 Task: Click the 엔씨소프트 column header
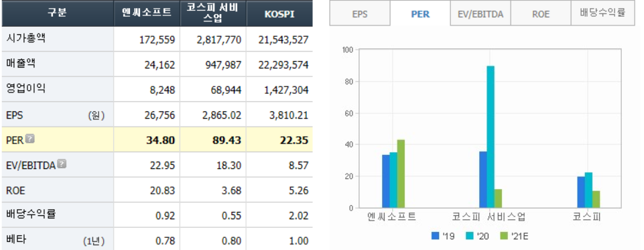pyautogui.click(x=147, y=13)
